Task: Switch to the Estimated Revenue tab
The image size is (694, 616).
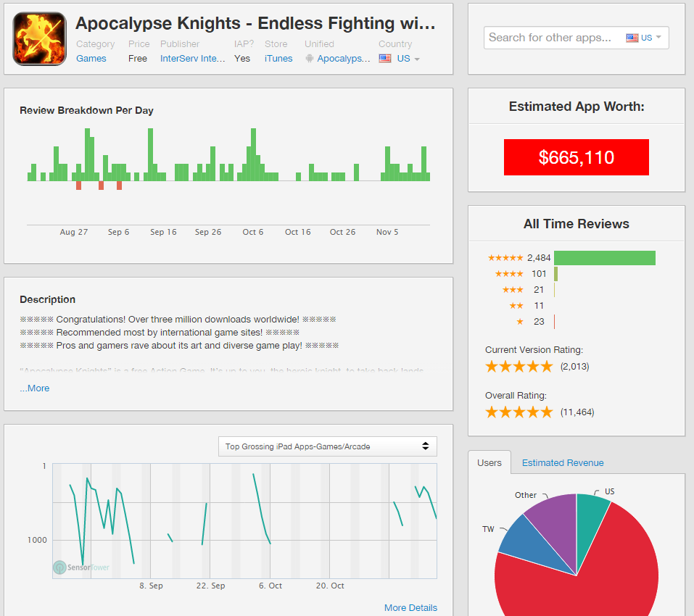Action: tap(563, 462)
